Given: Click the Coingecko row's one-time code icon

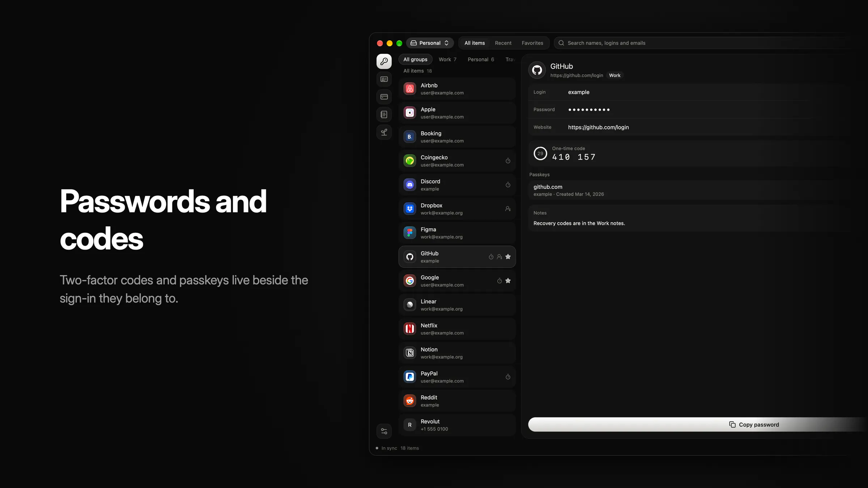Looking at the screenshot, I should click(x=508, y=161).
